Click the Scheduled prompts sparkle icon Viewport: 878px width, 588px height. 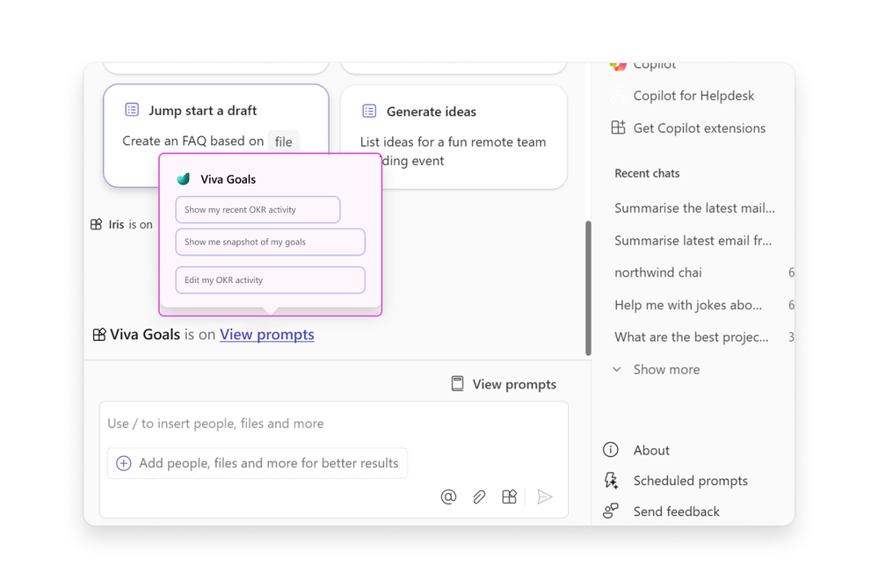click(611, 481)
